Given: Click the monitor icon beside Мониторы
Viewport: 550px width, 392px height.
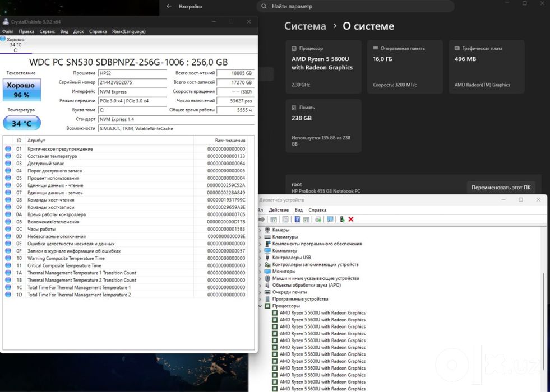Looking at the screenshot, I should [x=267, y=271].
